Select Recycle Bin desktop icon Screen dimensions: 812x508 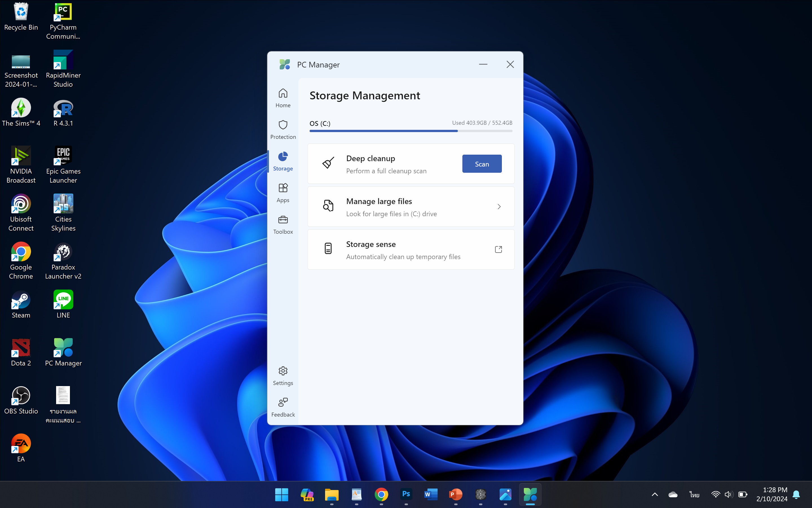tap(21, 17)
